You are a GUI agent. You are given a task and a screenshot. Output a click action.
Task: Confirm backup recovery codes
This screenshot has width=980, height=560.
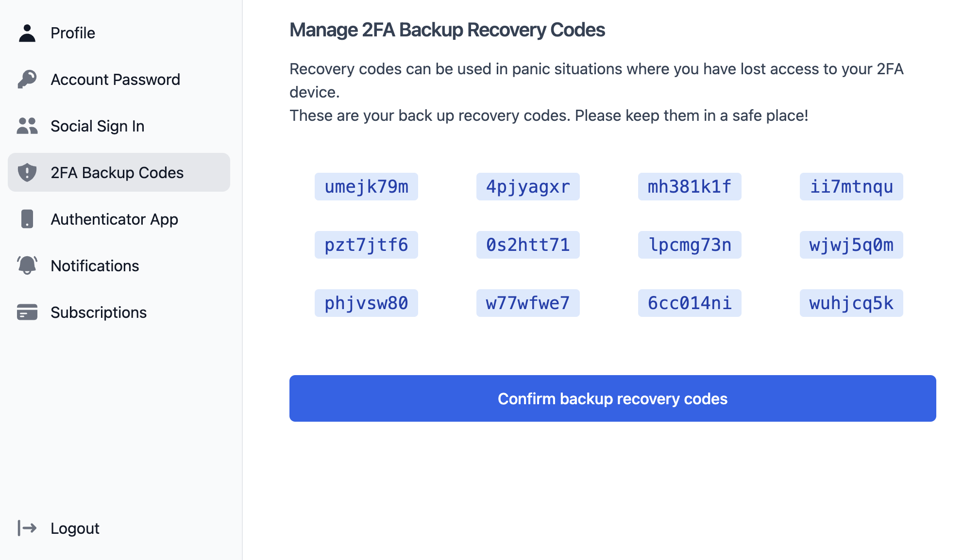tap(613, 398)
